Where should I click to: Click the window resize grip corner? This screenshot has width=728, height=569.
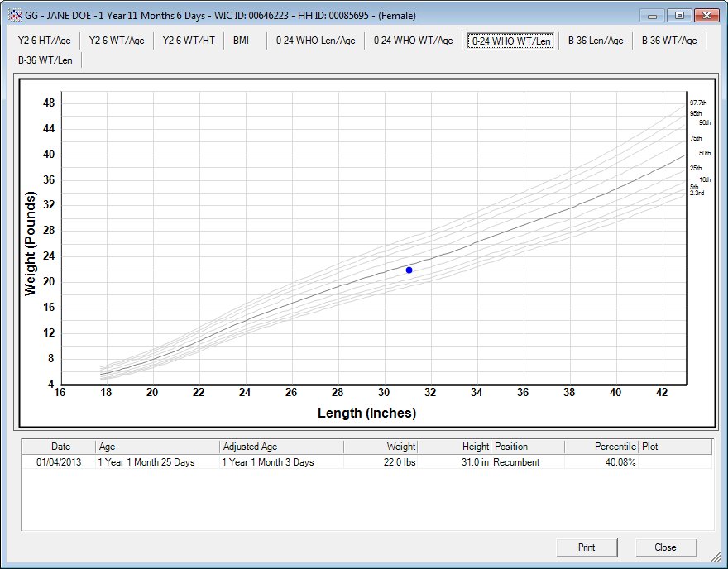point(716,556)
